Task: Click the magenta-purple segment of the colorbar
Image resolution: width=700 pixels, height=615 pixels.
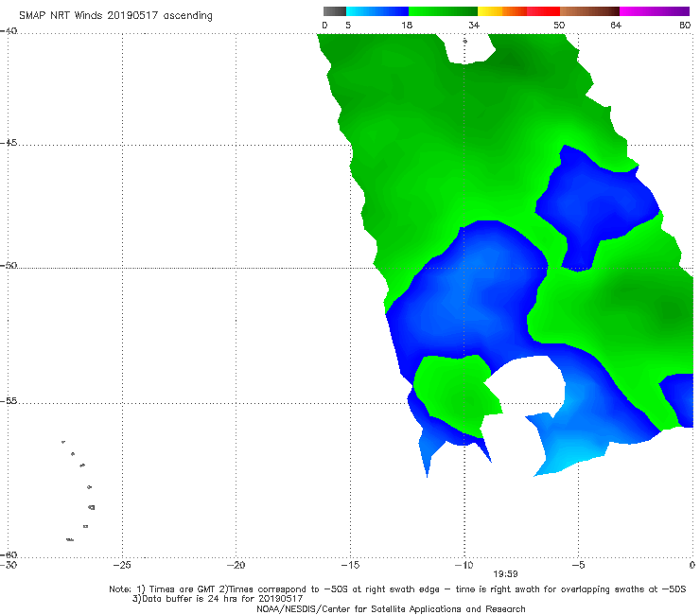Action: (655, 11)
